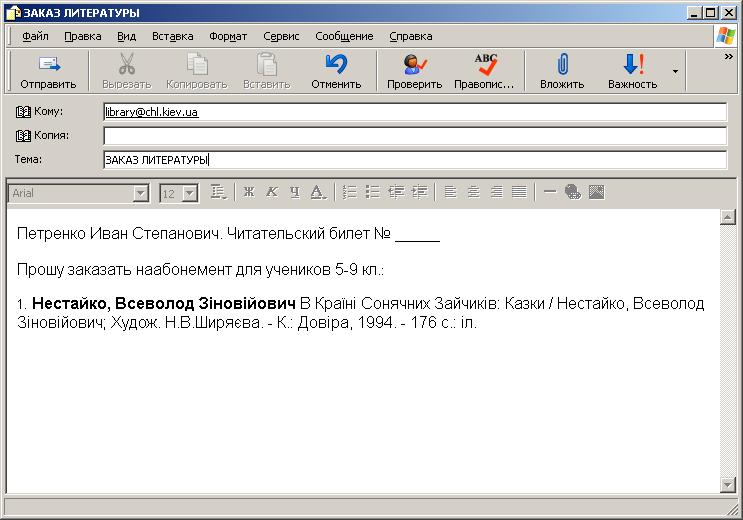Toggle italic К formatting
The width and height of the screenshot is (743, 520).
272,192
